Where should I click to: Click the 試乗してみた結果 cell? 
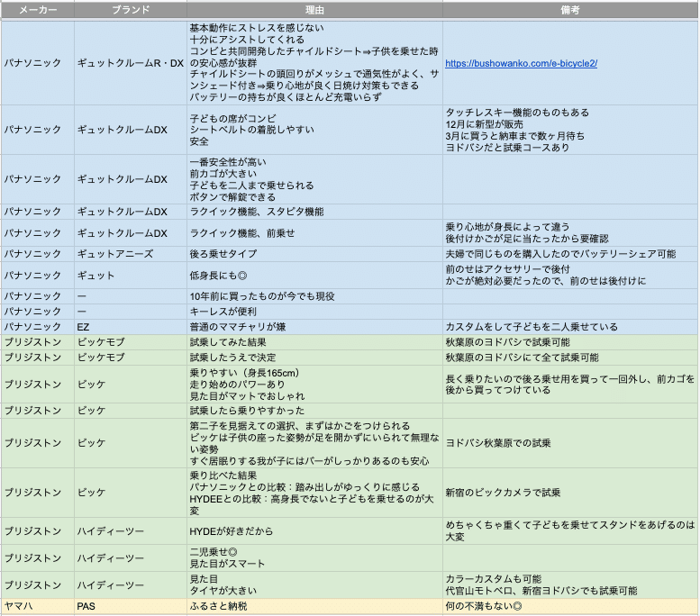(x=314, y=342)
